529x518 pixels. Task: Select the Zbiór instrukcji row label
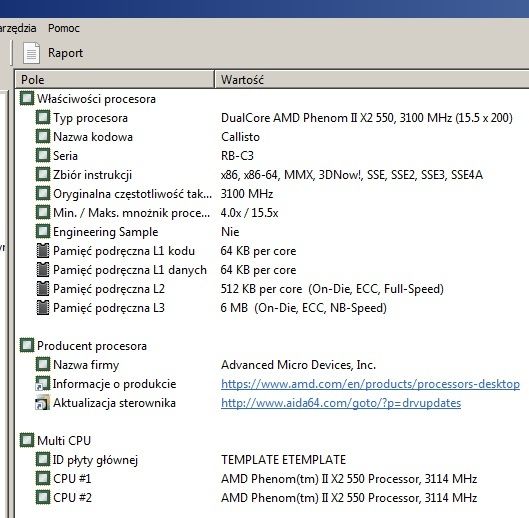[92, 175]
